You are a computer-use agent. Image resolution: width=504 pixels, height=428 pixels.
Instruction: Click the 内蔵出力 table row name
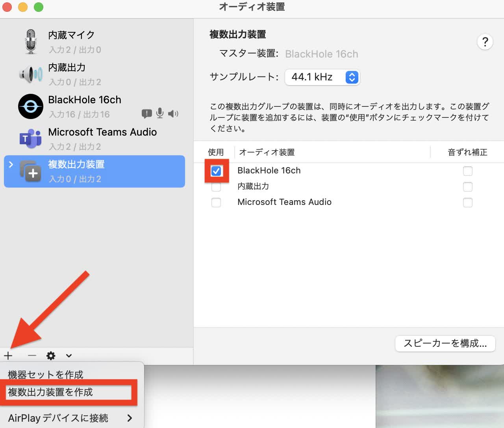pos(253,186)
